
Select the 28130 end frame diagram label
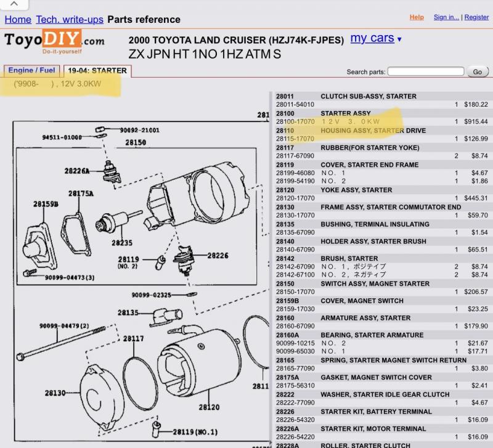(55, 393)
